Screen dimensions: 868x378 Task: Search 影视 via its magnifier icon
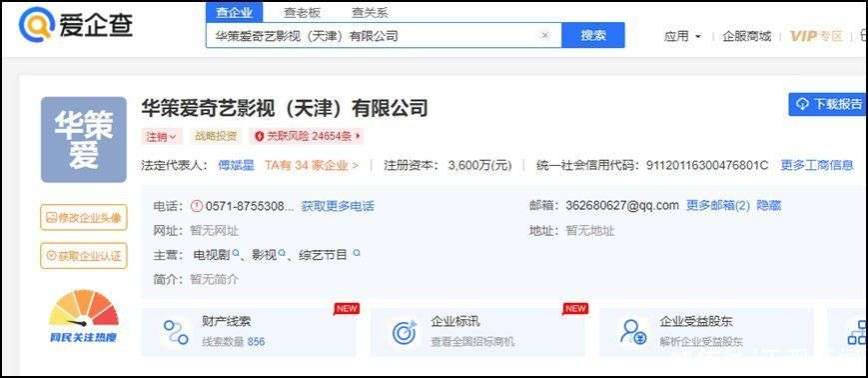[x=282, y=253]
